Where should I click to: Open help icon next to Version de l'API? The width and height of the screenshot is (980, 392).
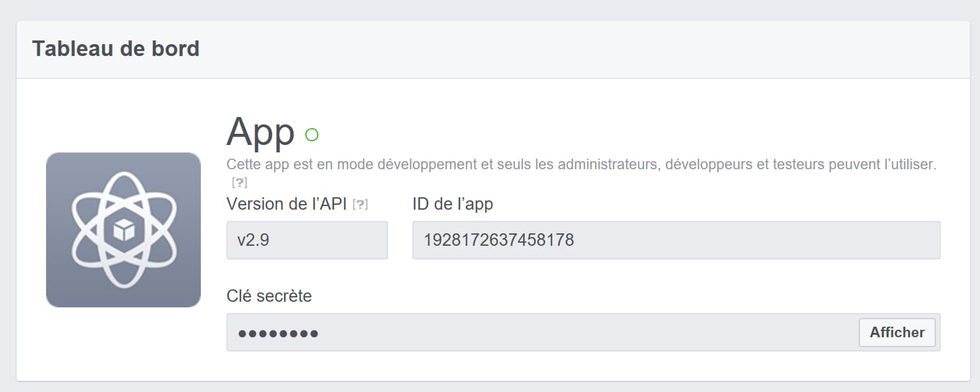pos(360,204)
